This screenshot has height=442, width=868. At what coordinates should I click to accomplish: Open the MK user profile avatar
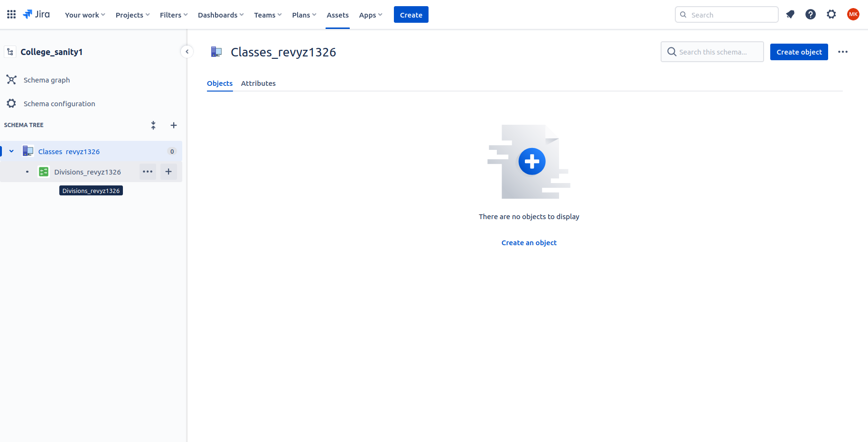[x=853, y=15]
